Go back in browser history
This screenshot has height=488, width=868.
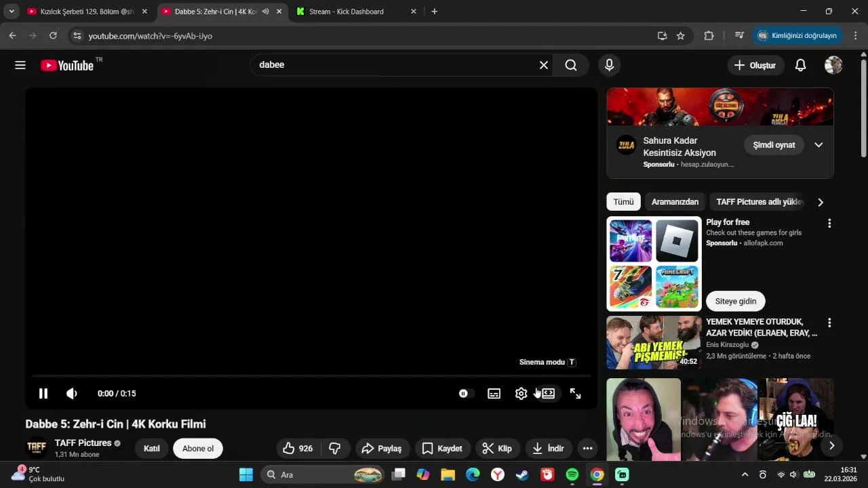click(x=12, y=36)
